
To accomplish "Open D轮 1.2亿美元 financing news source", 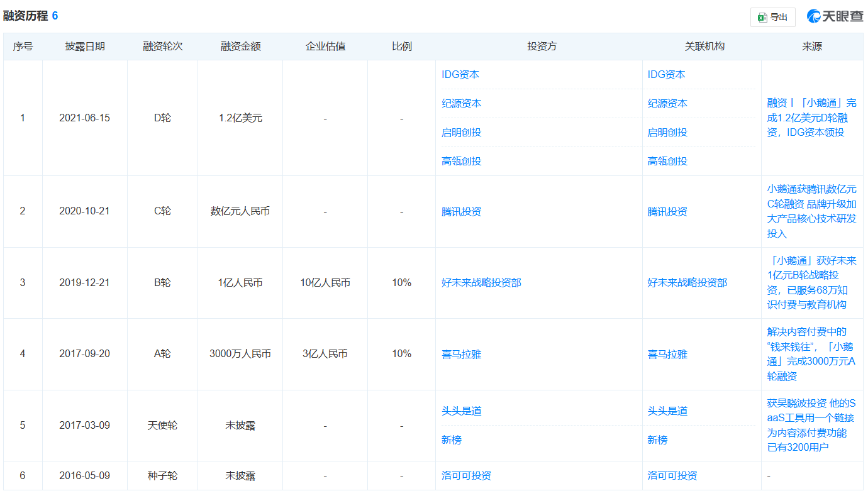I will pos(811,118).
